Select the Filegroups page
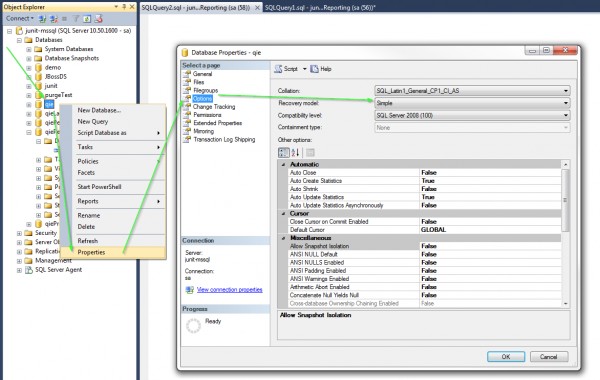Viewport: 600px width, 380px height. coord(205,90)
